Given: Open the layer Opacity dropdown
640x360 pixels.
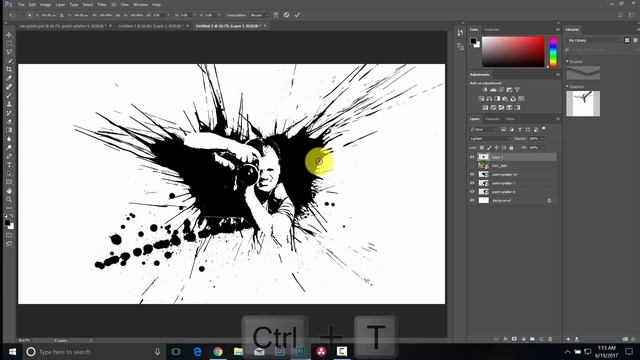Looking at the screenshot, I should coord(542,139).
